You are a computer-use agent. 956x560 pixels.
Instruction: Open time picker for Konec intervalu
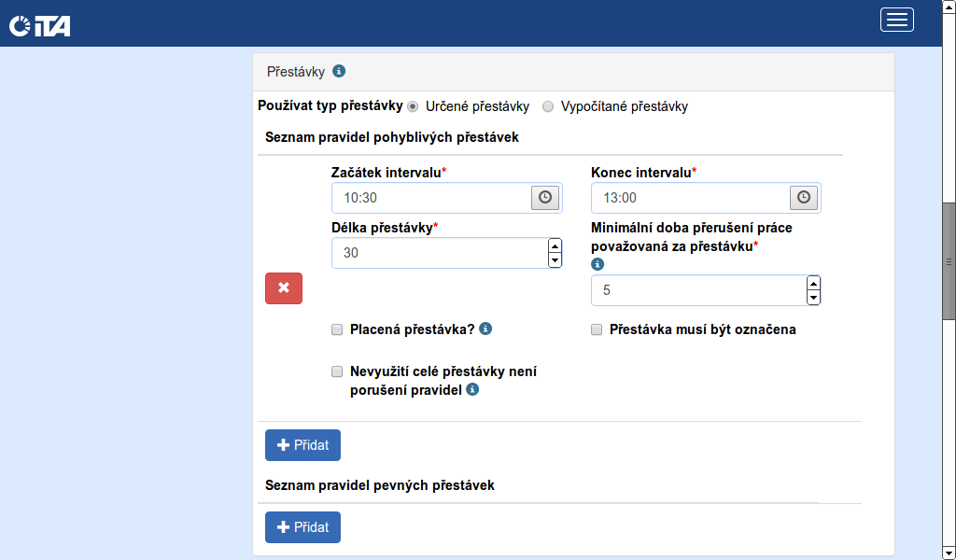click(805, 198)
